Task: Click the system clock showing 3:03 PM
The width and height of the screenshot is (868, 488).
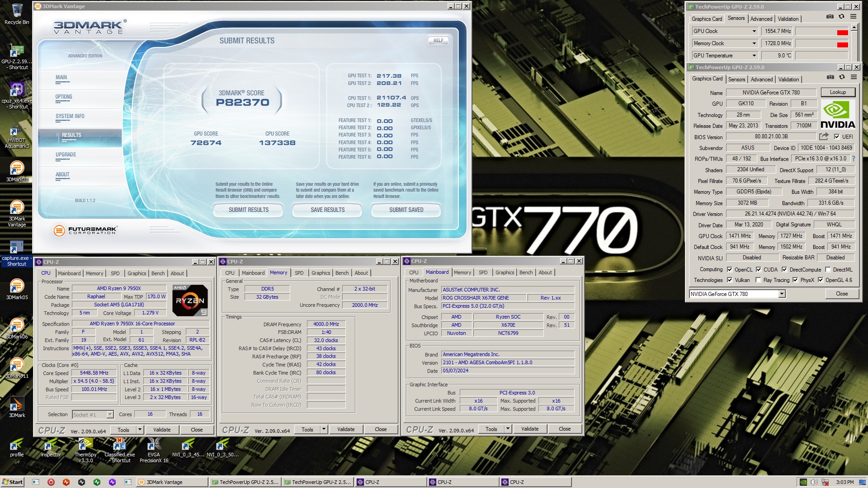Action: pyautogui.click(x=844, y=482)
